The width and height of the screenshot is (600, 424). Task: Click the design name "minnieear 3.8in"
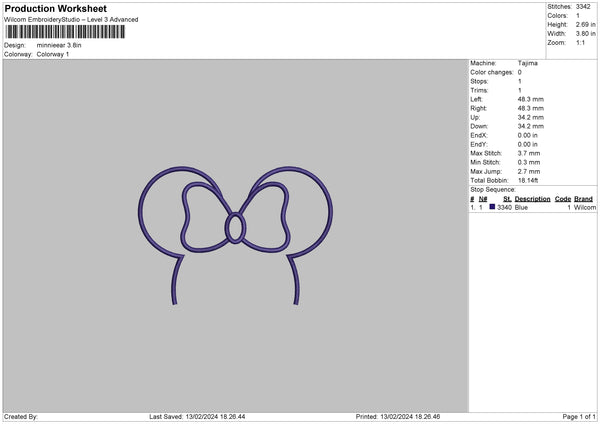point(59,45)
